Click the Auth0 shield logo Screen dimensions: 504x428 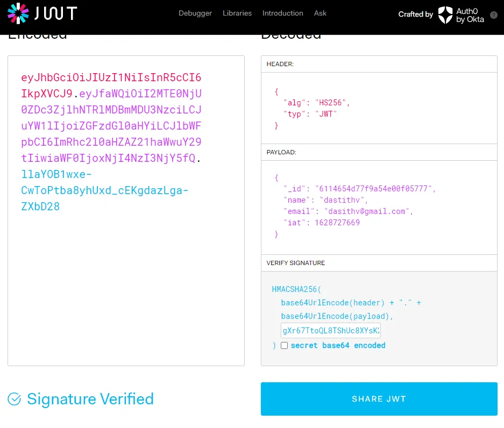[445, 15]
